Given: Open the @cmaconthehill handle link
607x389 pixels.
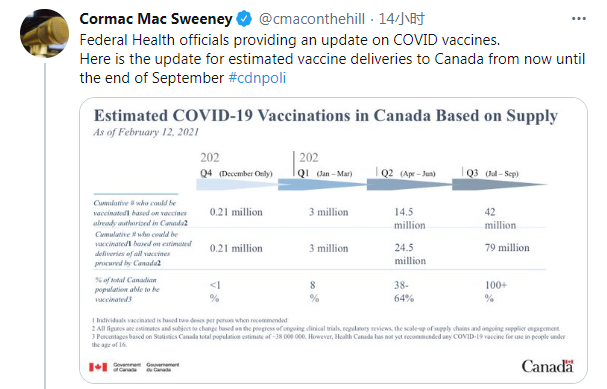Looking at the screenshot, I should point(311,19).
